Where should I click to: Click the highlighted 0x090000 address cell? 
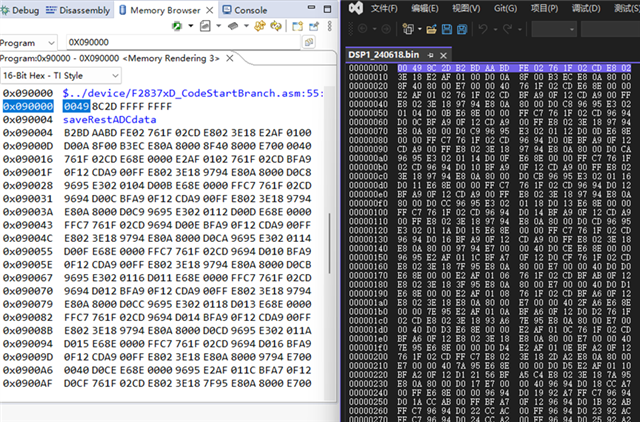click(x=28, y=107)
